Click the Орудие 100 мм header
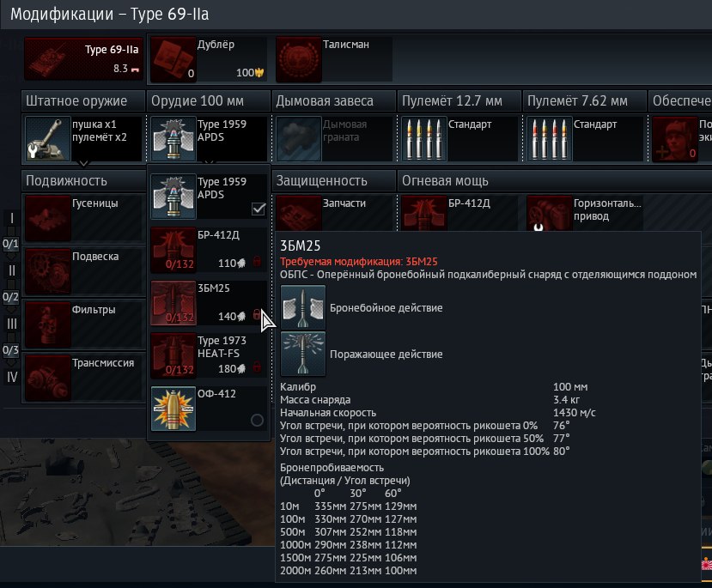Viewport: 712px width, 588px height. 209,100
